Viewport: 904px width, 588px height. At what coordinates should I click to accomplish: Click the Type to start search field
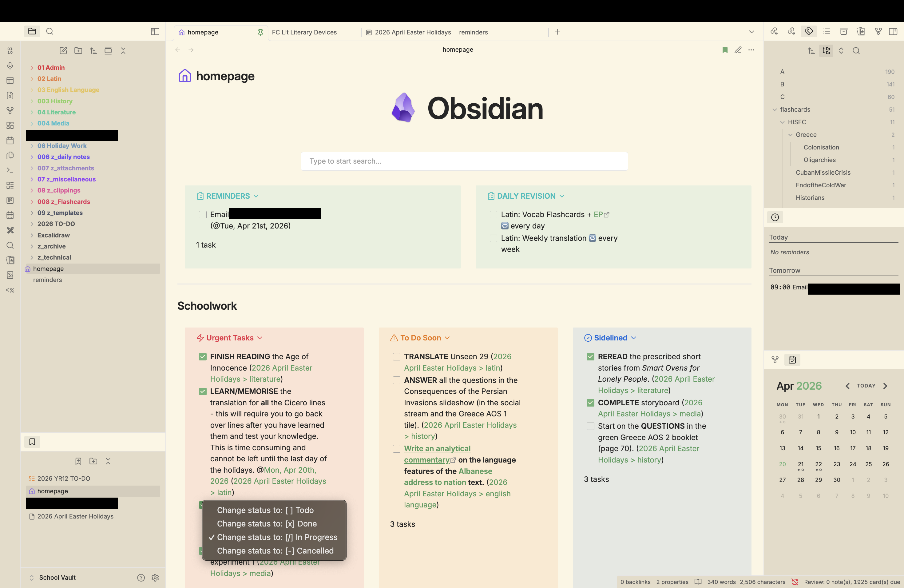pos(464,161)
